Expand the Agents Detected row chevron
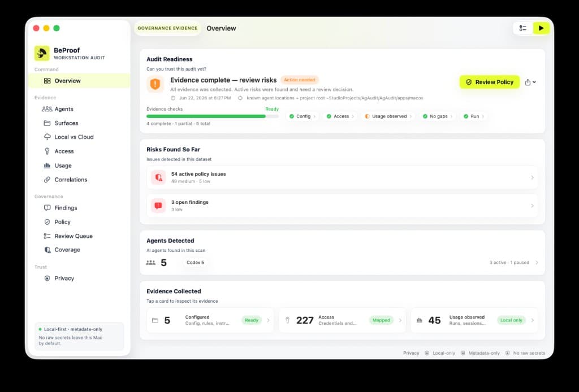 coord(537,263)
